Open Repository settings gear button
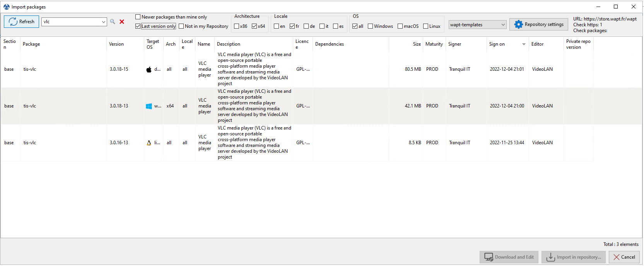Screen dimensions: 644x266 point(539,24)
